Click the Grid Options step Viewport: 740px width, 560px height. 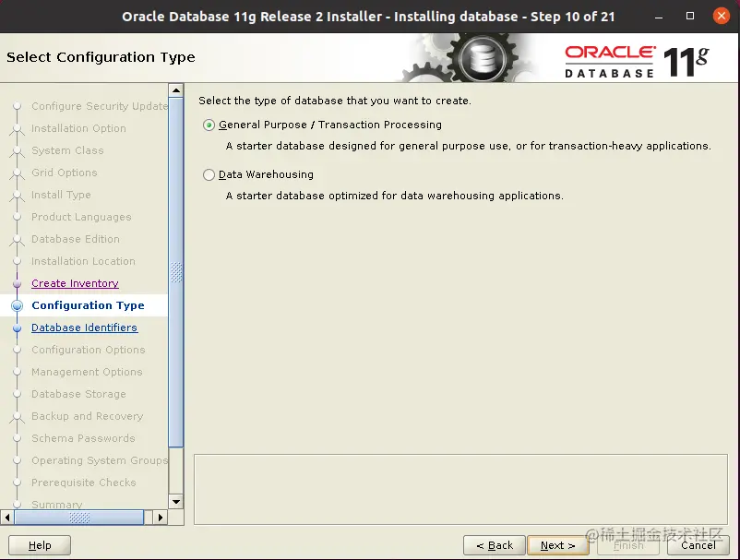pyautogui.click(x=65, y=173)
